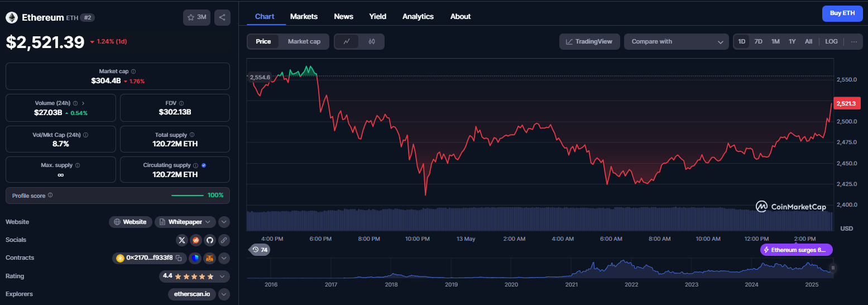
Task: Open Volume (24h) arrow link
Action: point(83,103)
